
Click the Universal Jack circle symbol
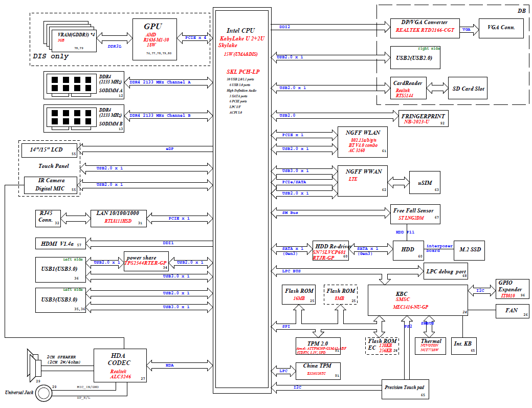tap(44, 393)
